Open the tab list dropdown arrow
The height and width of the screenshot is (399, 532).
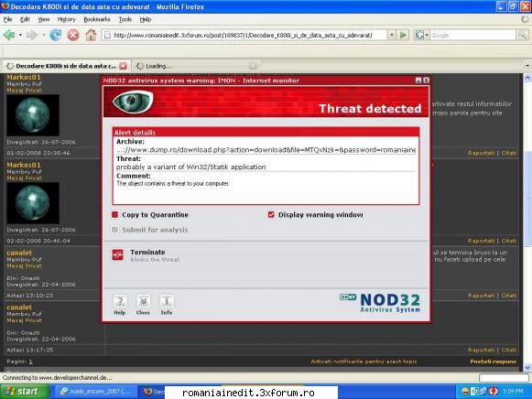click(527, 65)
